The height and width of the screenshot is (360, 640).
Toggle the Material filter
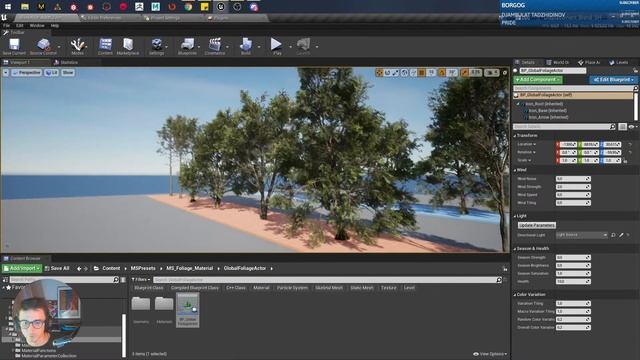coord(261,288)
